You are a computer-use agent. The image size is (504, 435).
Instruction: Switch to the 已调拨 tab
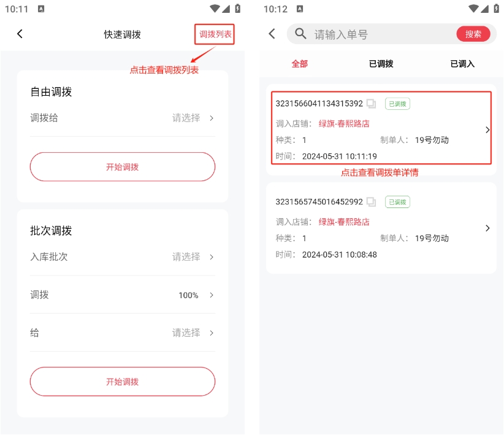coord(381,64)
